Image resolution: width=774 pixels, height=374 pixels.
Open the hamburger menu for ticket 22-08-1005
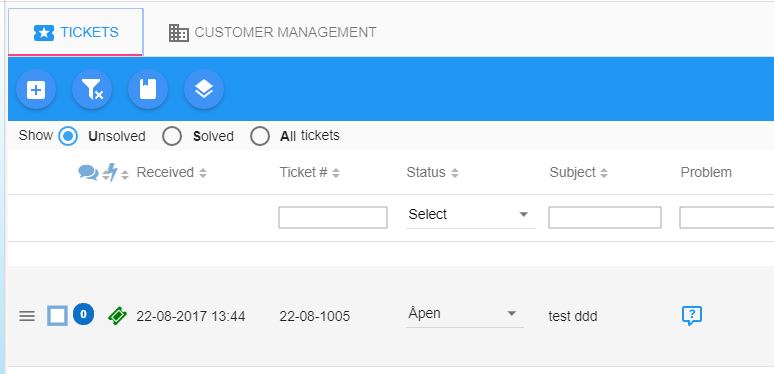[27, 316]
